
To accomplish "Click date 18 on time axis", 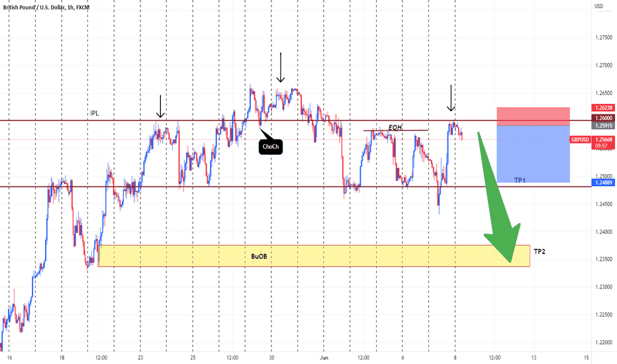I will 62,357.
